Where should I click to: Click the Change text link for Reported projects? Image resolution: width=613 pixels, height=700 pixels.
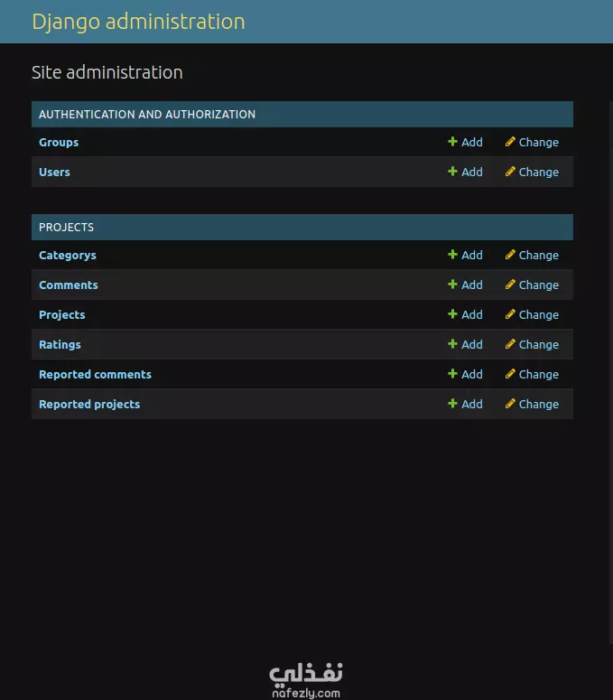point(538,405)
